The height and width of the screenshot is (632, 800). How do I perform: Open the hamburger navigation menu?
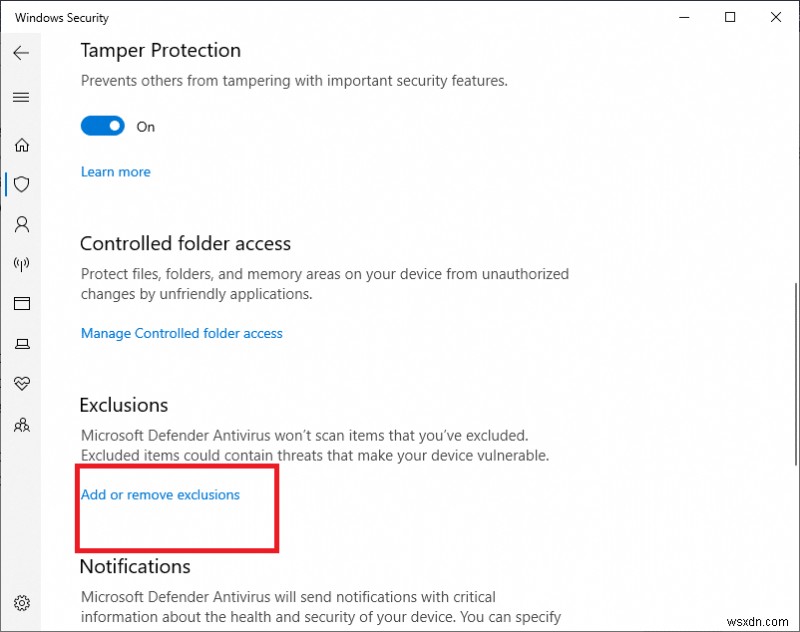(x=21, y=97)
